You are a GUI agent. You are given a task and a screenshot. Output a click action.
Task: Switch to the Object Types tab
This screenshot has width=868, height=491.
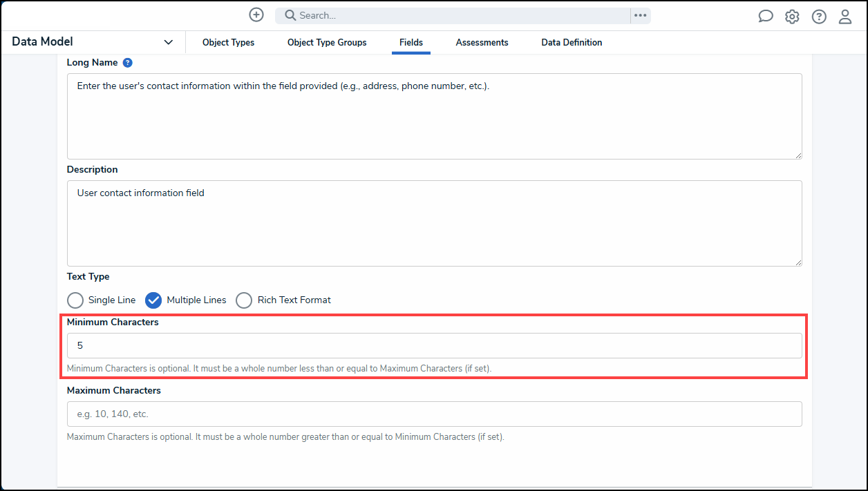click(228, 43)
